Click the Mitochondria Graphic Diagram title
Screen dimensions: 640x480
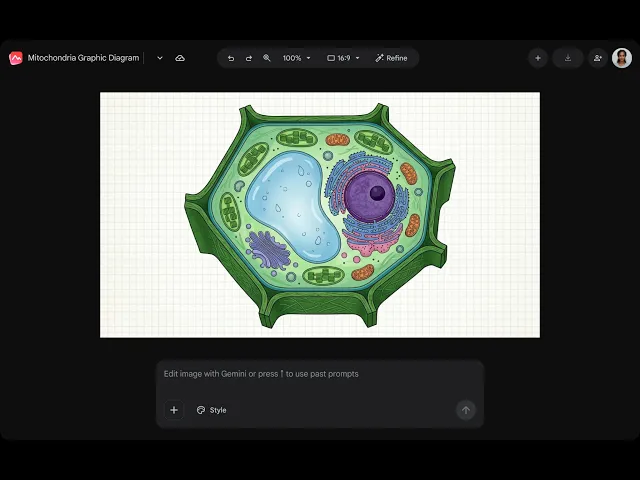(x=83, y=58)
